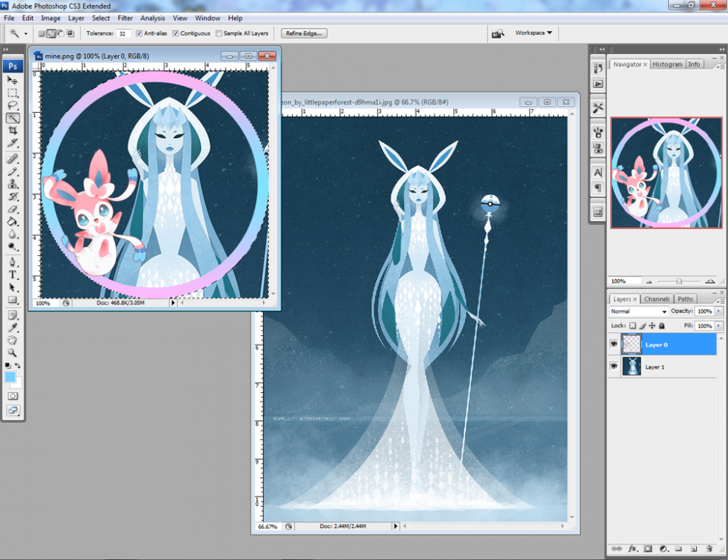The height and width of the screenshot is (560, 728).
Task: Hide Layer 1 using its eye icon
Action: pos(615,367)
